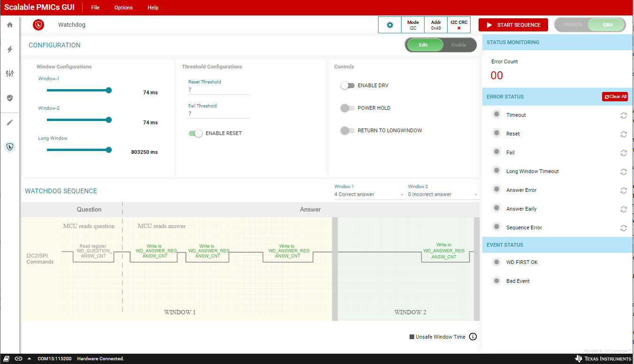Refresh the Answer Error status
The image size is (634, 364).
624,190
